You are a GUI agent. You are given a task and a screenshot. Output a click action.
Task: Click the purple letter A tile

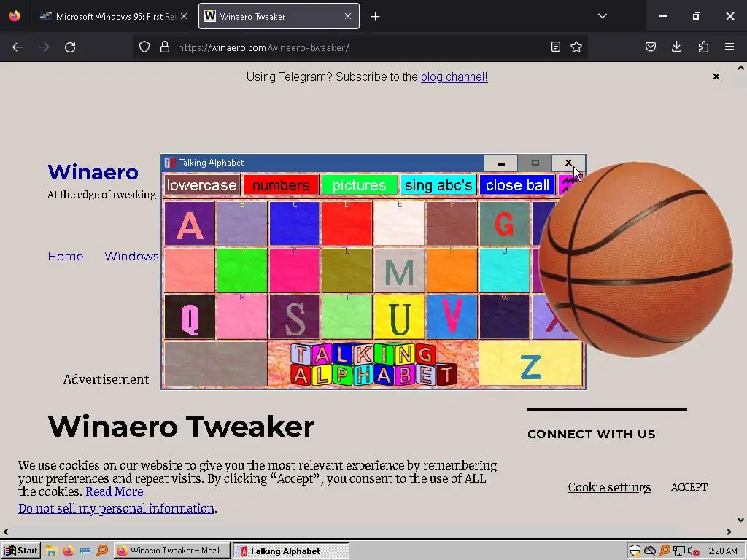190,224
